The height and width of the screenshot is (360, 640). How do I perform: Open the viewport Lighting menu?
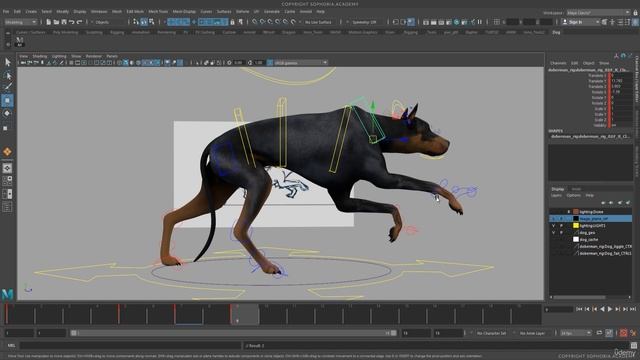pyautogui.click(x=59, y=56)
